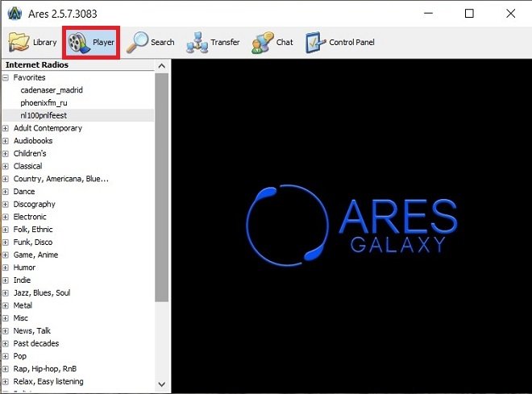Select the Favorites label
The height and width of the screenshot is (394, 532).
(x=29, y=77)
